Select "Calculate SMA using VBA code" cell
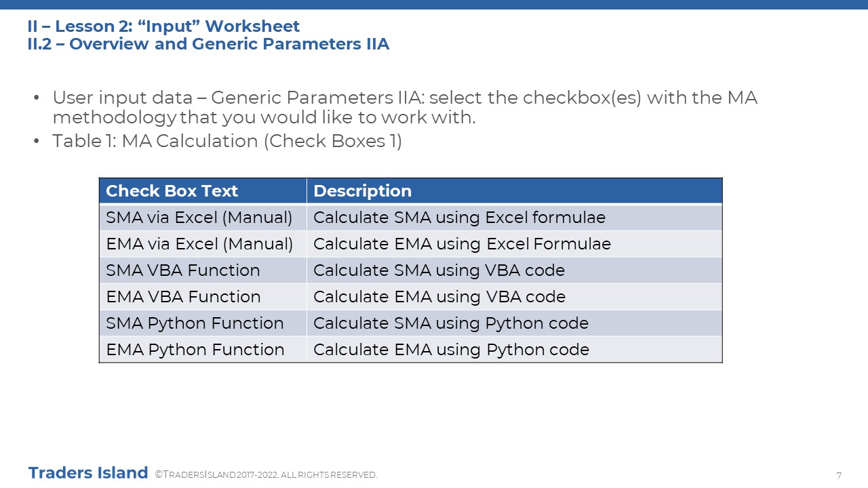Image resolution: width=868 pixels, height=488 pixels. click(x=514, y=270)
